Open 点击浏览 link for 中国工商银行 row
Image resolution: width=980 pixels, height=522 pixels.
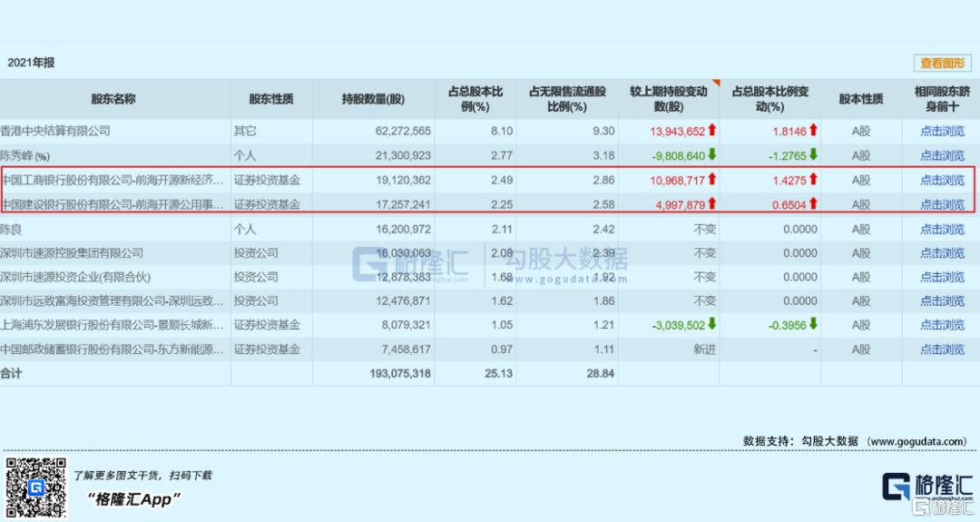[942, 180]
